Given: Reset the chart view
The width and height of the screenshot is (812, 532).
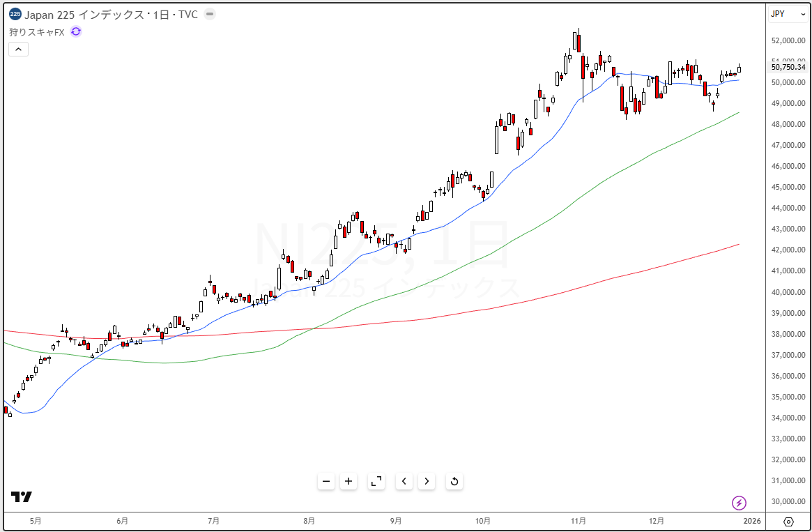Looking at the screenshot, I should [454, 481].
